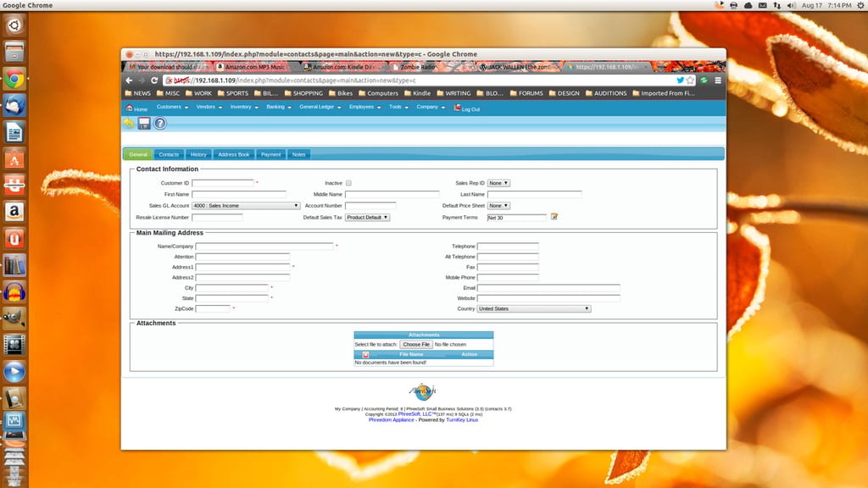This screenshot has width=868, height=488.
Task: Expand the Vendors menu
Action: click(x=209, y=107)
